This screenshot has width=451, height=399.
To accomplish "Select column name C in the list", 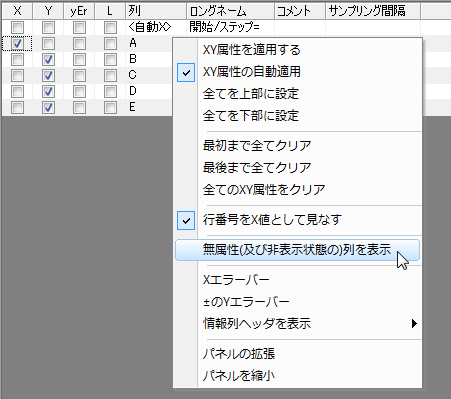I will 133,75.
